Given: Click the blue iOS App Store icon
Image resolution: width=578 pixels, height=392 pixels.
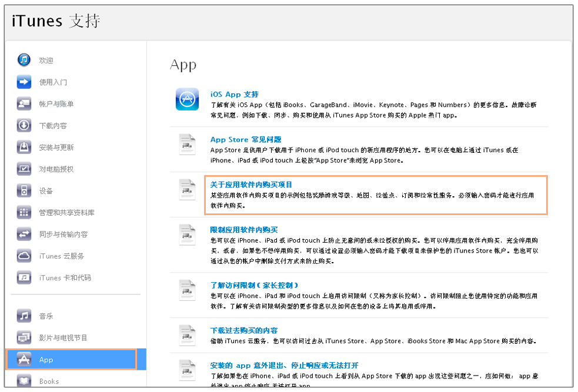Looking at the screenshot, I should pyautogui.click(x=187, y=99).
